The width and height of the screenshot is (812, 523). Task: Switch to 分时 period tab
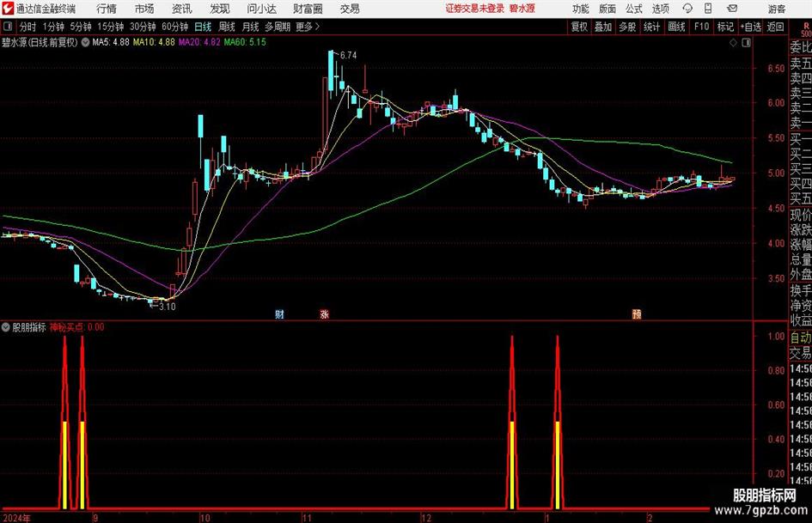(x=28, y=27)
